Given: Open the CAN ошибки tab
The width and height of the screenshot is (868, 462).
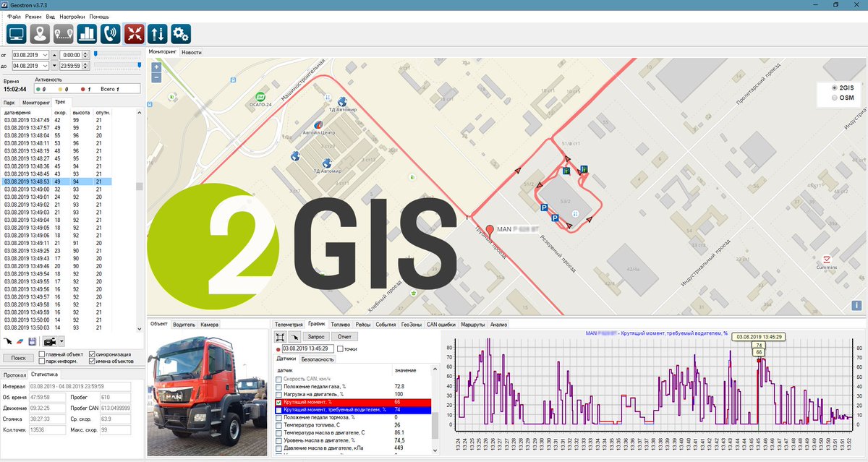Looking at the screenshot, I should tap(441, 325).
